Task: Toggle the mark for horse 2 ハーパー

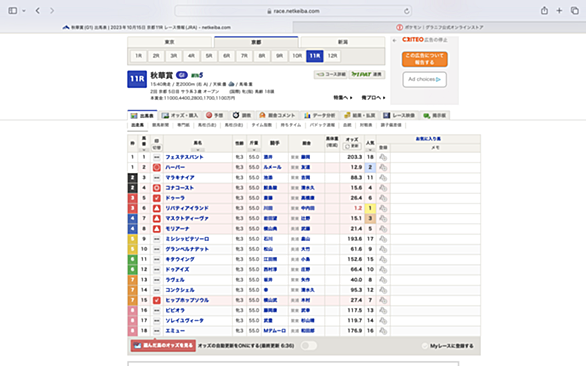Action: coord(157,167)
